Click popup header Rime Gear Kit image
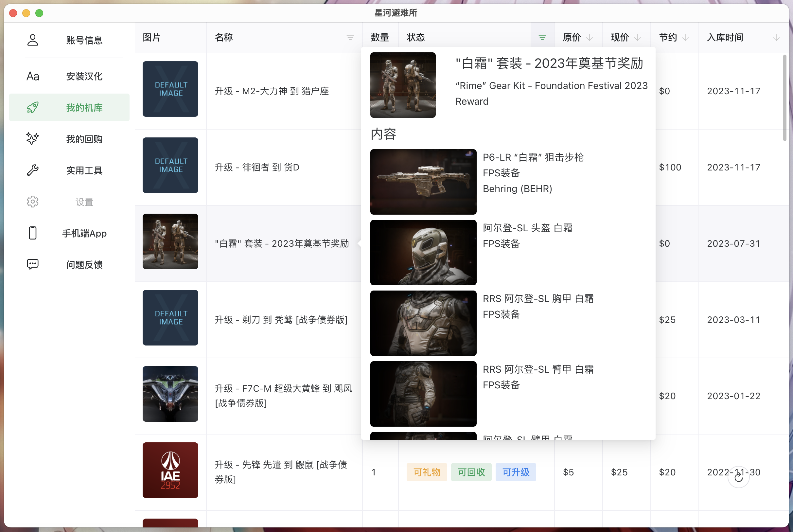 pyautogui.click(x=403, y=85)
